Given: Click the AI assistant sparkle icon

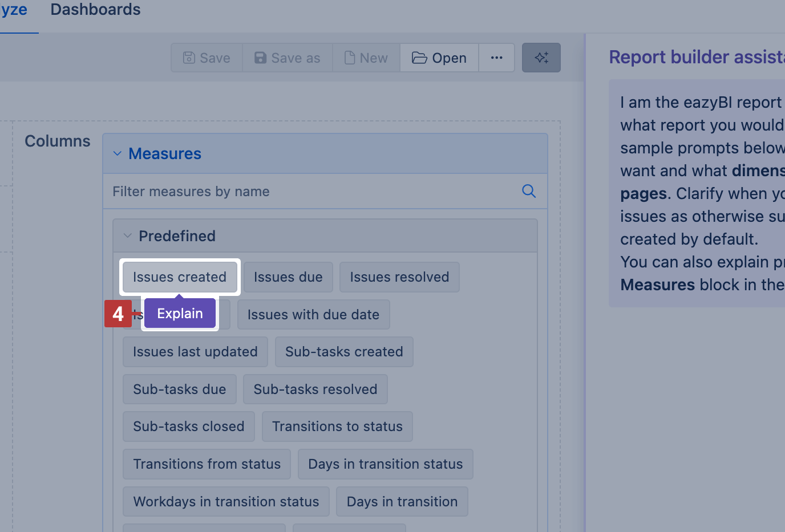Looking at the screenshot, I should (541, 57).
